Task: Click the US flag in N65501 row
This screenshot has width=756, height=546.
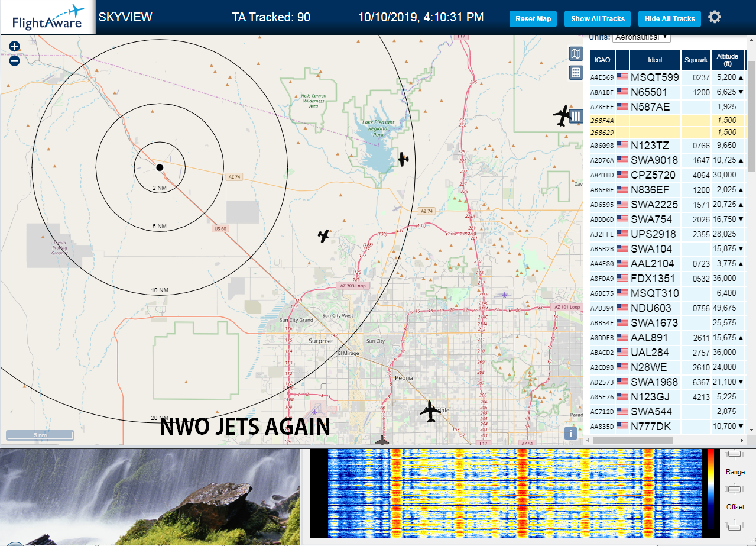Action: (x=622, y=92)
